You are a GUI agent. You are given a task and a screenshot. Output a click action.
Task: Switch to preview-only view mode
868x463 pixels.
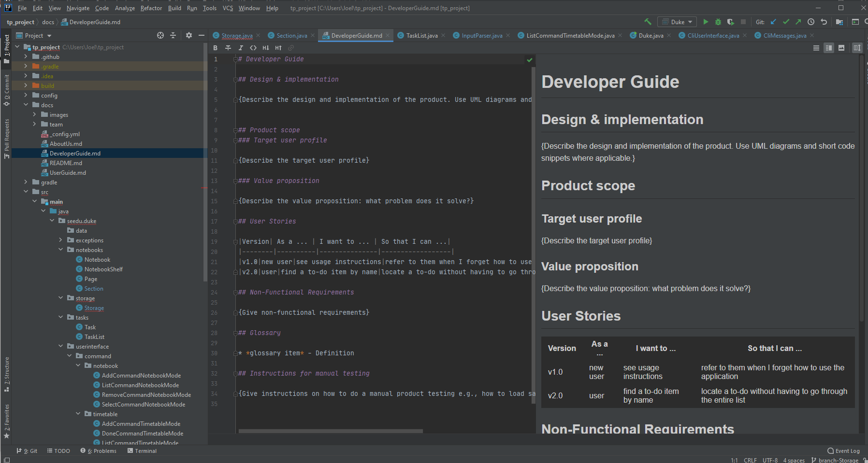coord(841,48)
